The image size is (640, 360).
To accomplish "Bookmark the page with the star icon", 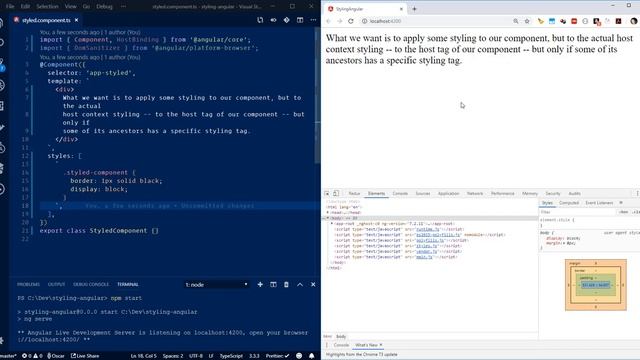I will 527,21.
